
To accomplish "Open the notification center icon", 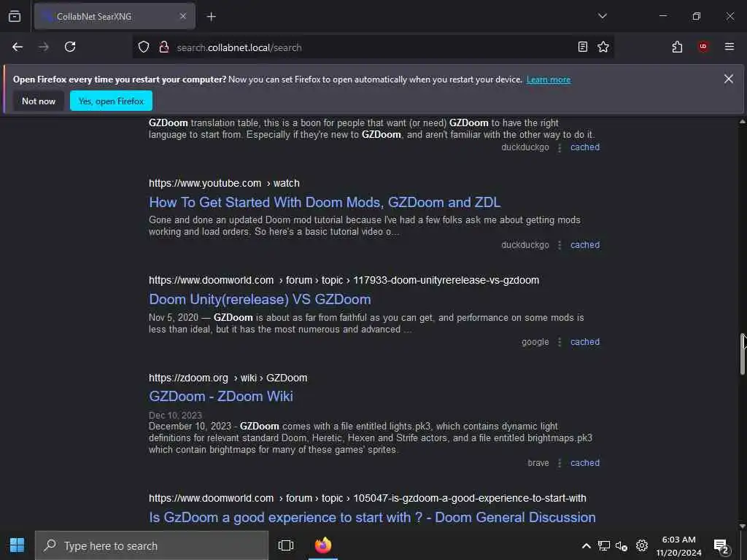I will [x=721, y=547].
